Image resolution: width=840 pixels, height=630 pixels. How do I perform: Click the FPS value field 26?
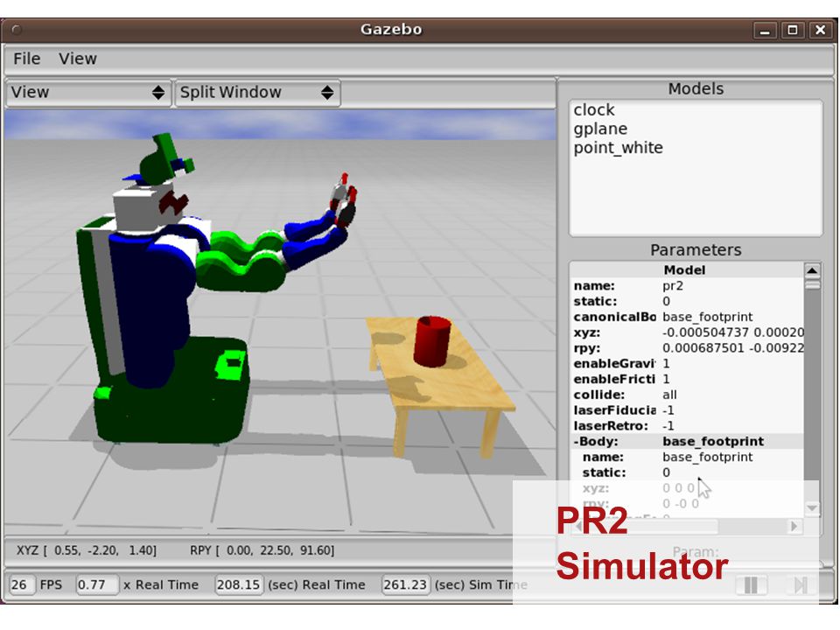(21, 584)
